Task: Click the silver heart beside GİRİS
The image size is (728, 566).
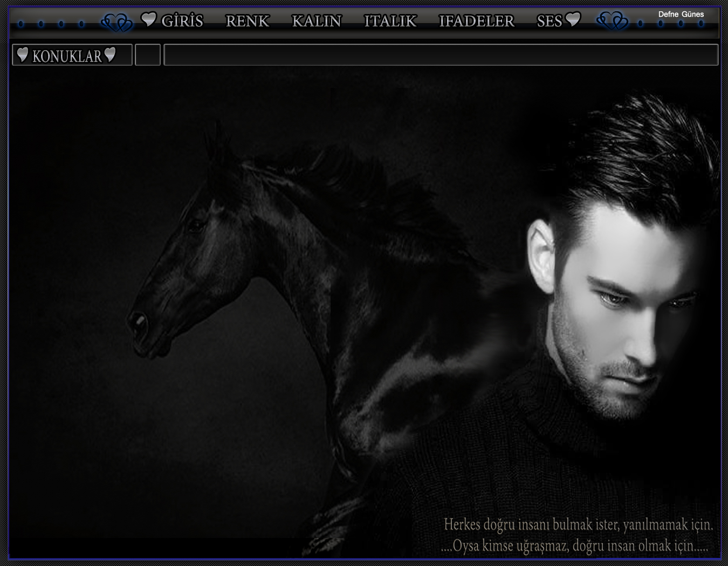Action: pyautogui.click(x=148, y=19)
